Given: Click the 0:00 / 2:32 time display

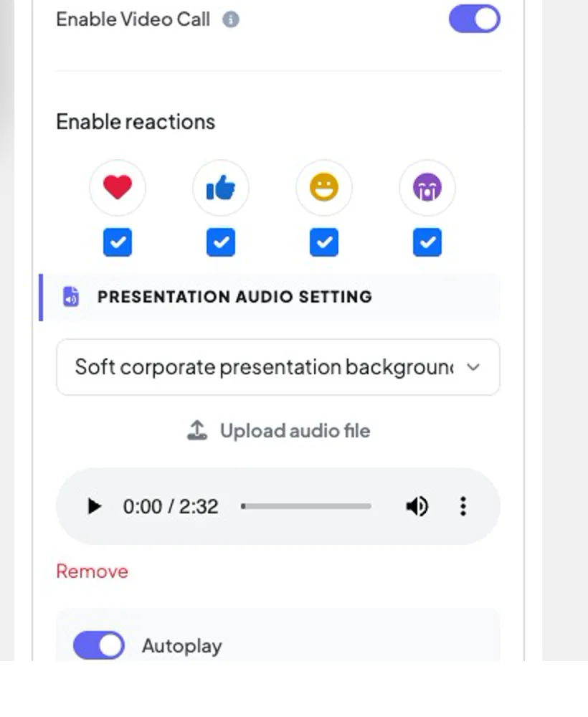Looking at the screenshot, I should 171,507.
